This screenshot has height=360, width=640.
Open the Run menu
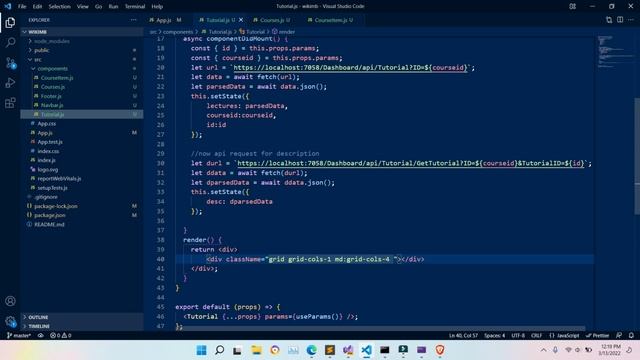(x=113, y=6)
